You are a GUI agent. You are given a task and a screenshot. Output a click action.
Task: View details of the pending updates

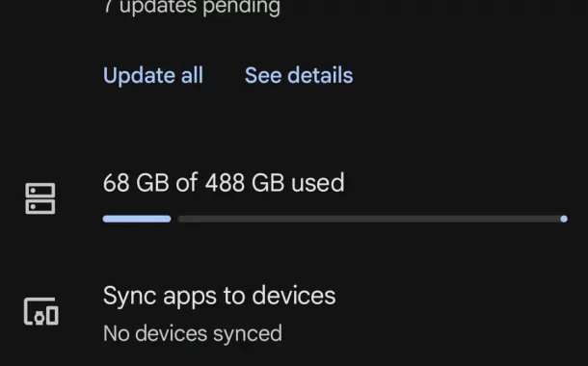point(299,75)
